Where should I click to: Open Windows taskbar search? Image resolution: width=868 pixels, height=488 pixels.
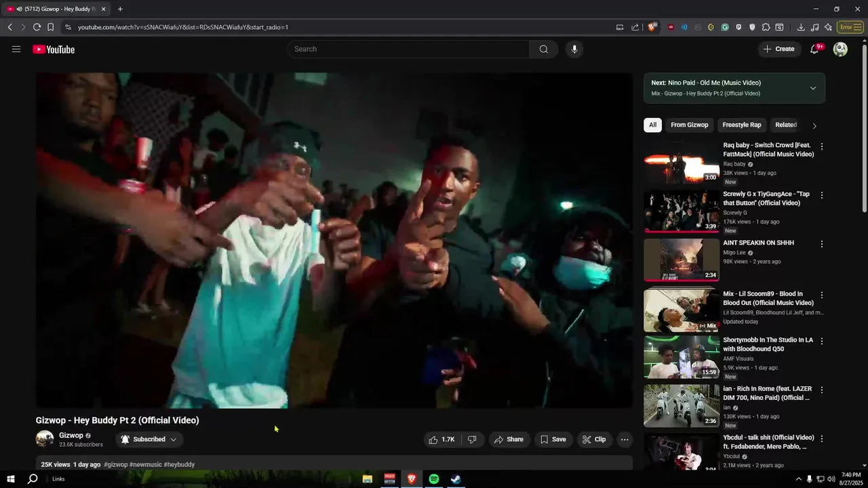pyautogui.click(x=32, y=479)
